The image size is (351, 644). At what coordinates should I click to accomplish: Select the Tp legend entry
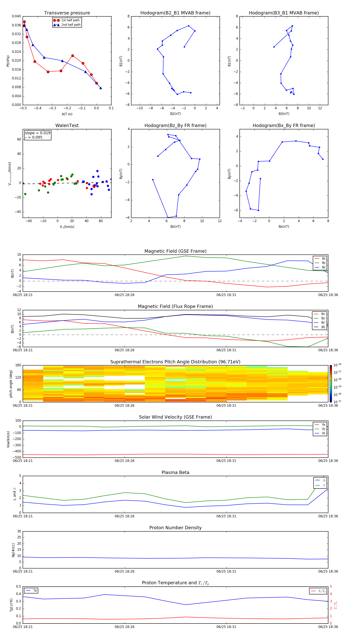tap(31, 591)
